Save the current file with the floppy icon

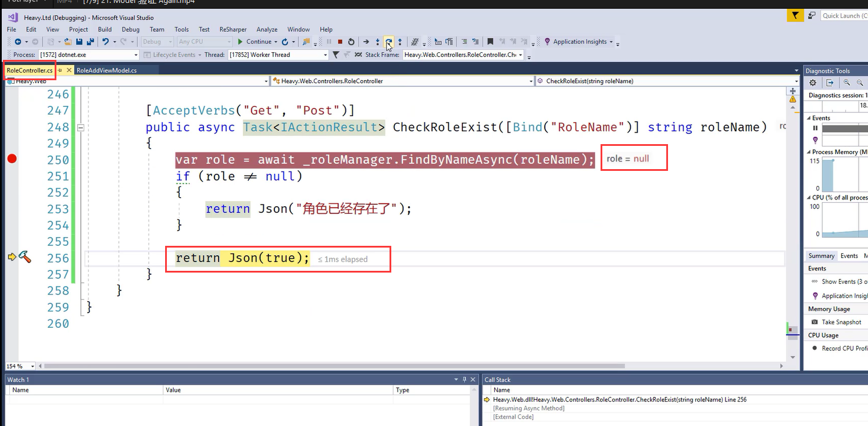click(79, 42)
